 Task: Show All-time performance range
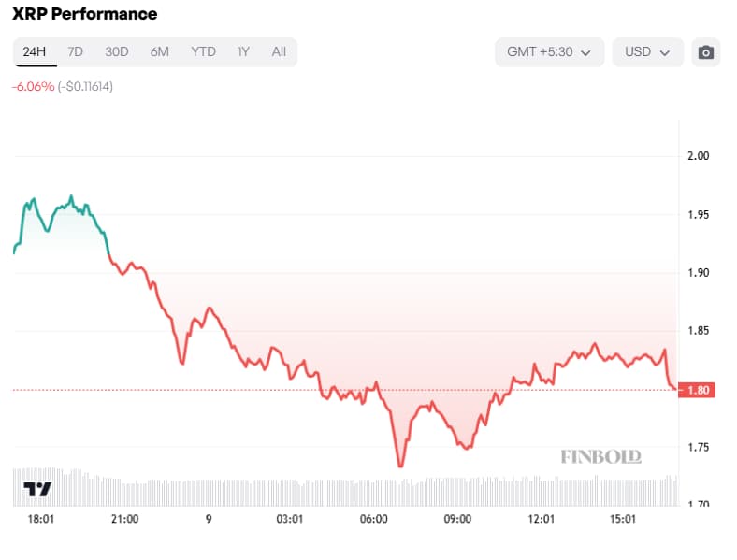279,51
